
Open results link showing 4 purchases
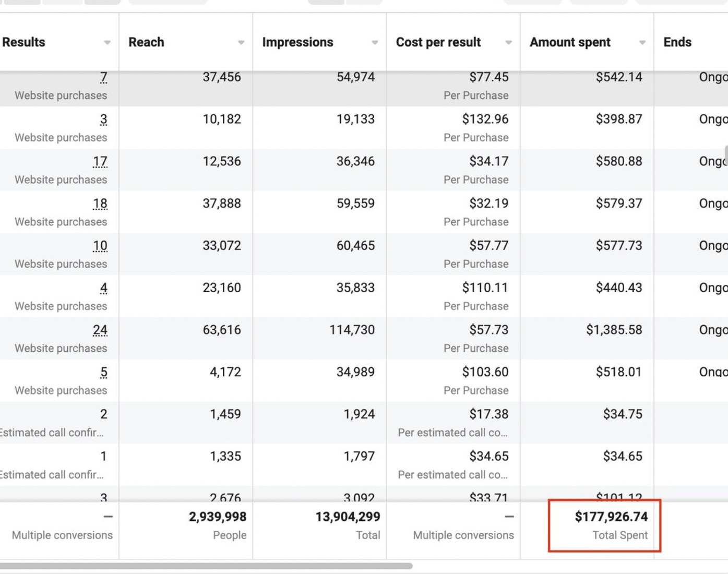104,288
